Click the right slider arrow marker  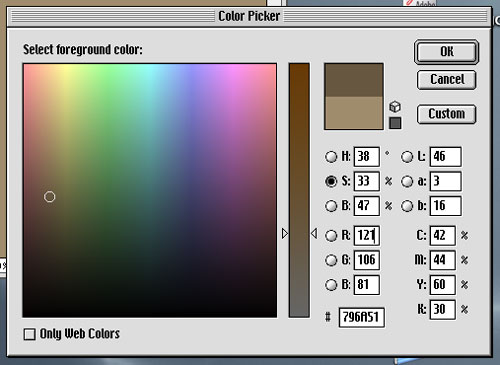point(314,233)
